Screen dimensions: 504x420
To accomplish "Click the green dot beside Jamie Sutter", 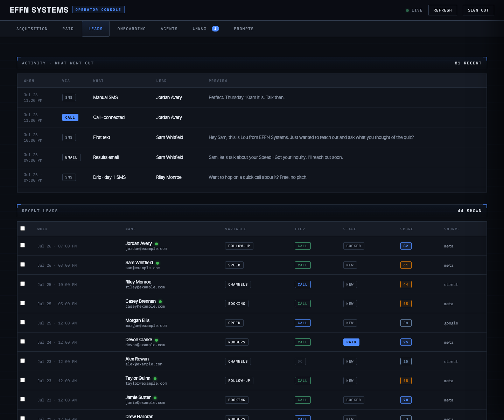I will tap(155, 398).
